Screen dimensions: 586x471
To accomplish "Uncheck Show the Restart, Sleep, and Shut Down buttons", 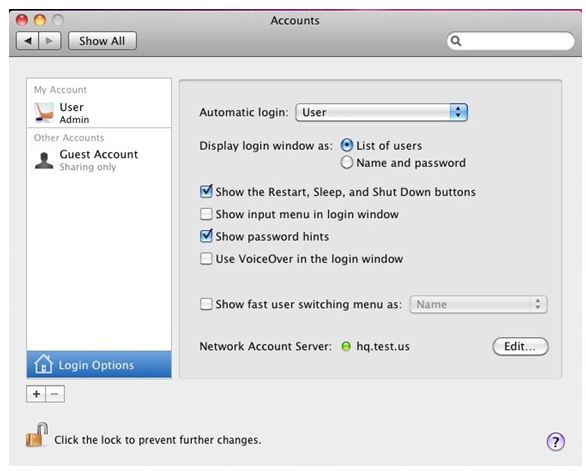I will click(206, 191).
